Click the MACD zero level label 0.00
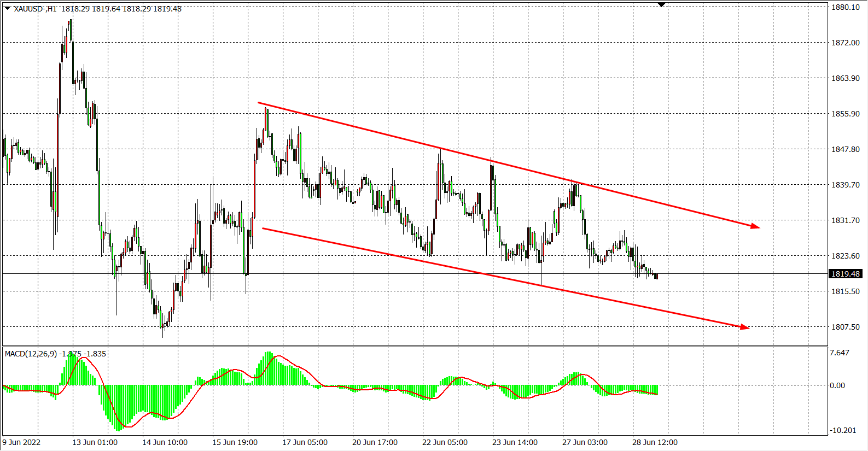Image resolution: width=868 pixels, height=451 pixels. tap(837, 385)
